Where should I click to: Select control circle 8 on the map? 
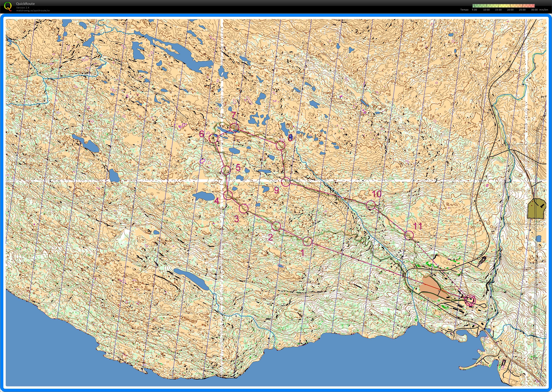point(280,146)
